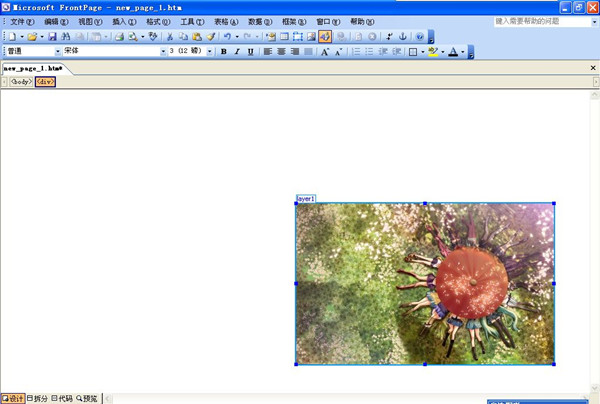600x404 pixels.
Task: Click the umbrella picture in layer1
Action: click(x=425, y=283)
